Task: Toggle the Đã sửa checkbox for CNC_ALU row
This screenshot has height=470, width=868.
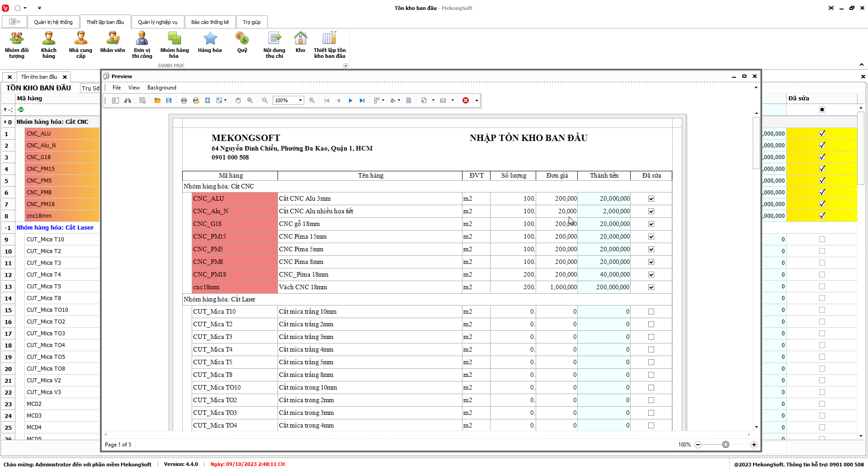Action: pos(822,133)
